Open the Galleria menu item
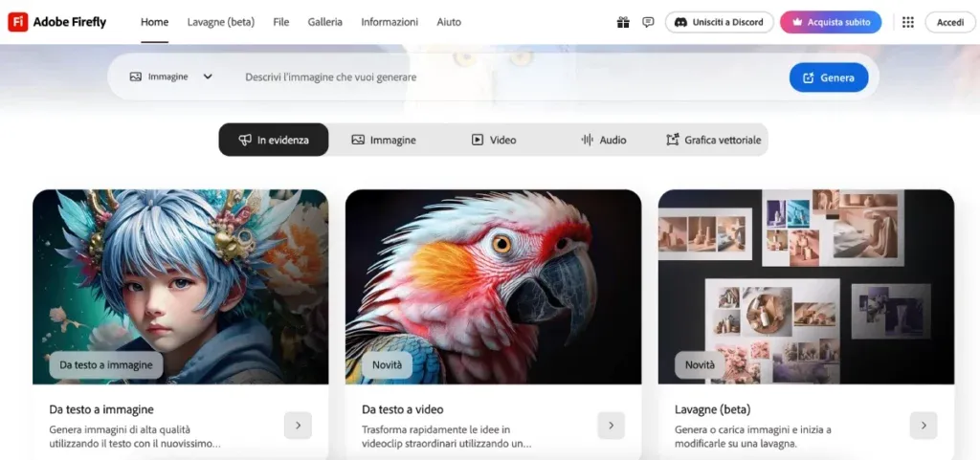Viewport: 980px width, 460px height. click(325, 22)
